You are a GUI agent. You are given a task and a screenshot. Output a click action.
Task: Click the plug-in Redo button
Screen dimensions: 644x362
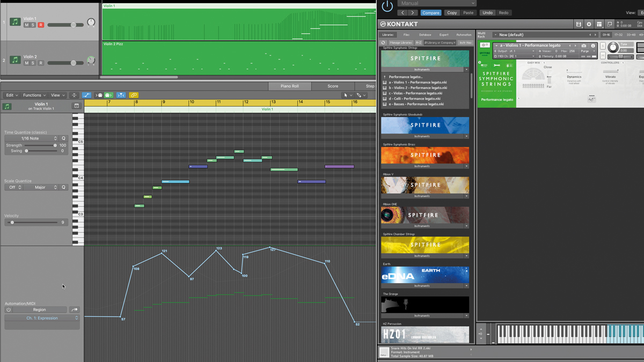pyautogui.click(x=503, y=13)
